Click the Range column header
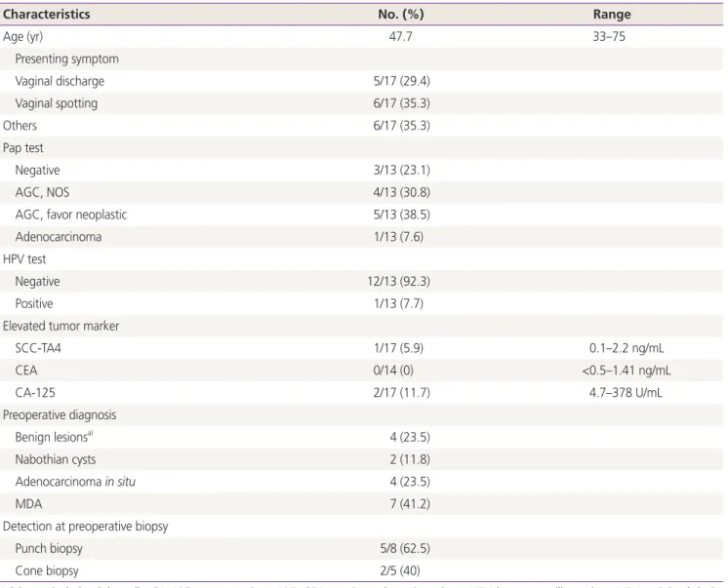This screenshot has width=728, height=588. [x=612, y=15]
